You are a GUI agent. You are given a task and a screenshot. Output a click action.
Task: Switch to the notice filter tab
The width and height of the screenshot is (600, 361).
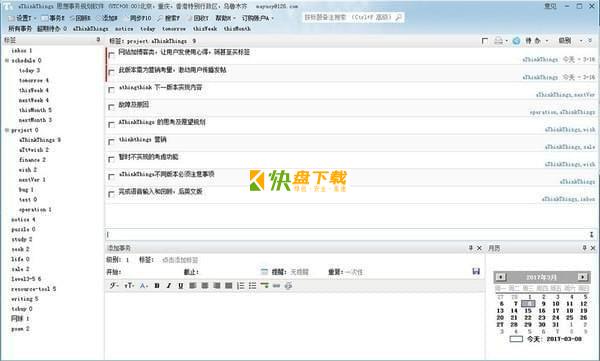124,29
